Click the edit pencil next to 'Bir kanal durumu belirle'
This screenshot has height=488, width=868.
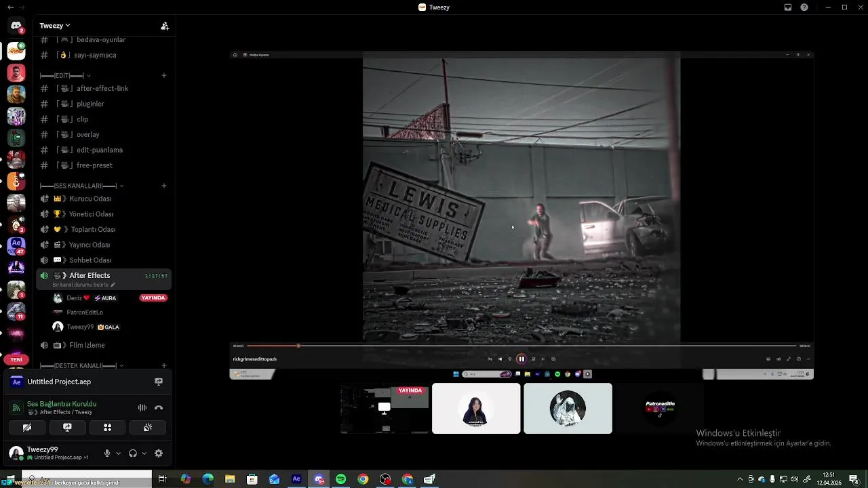point(113,285)
